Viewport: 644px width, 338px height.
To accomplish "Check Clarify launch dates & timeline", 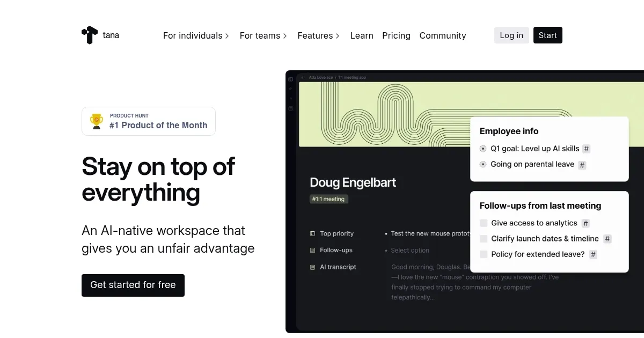I will click(484, 239).
